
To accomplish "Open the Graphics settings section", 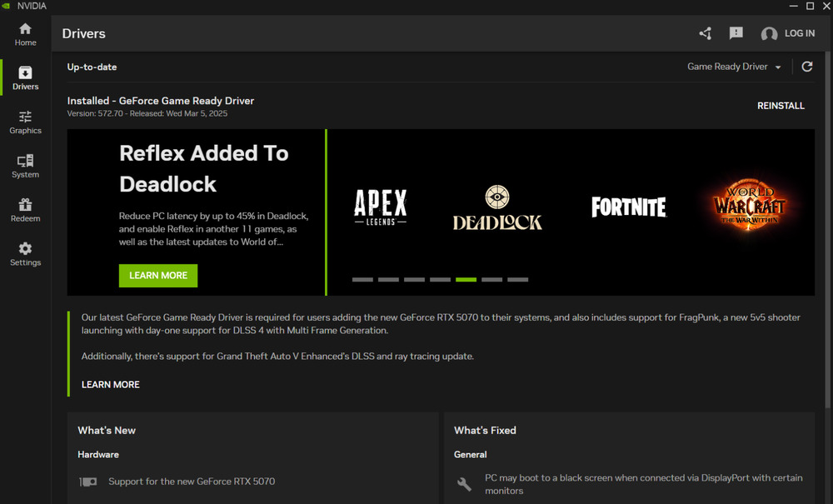I will click(25, 122).
